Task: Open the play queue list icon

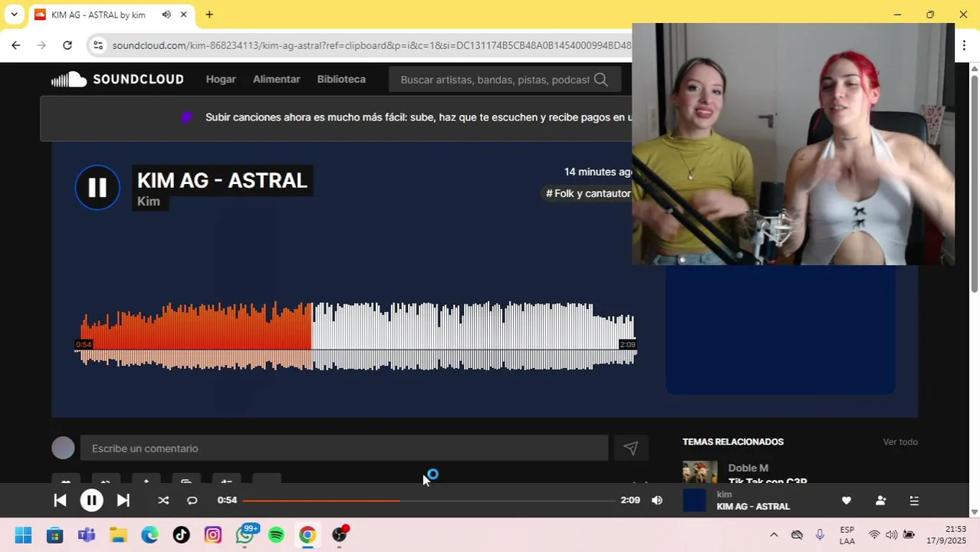Action: click(x=914, y=501)
